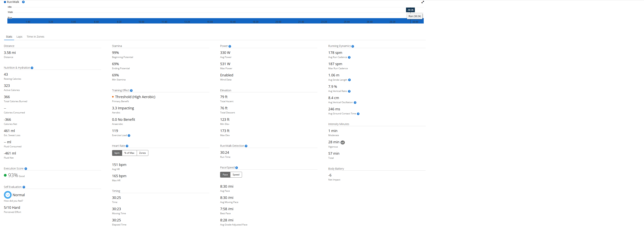Select the Pace display button
This screenshot has width=644, height=234.
(x=225, y=175)
